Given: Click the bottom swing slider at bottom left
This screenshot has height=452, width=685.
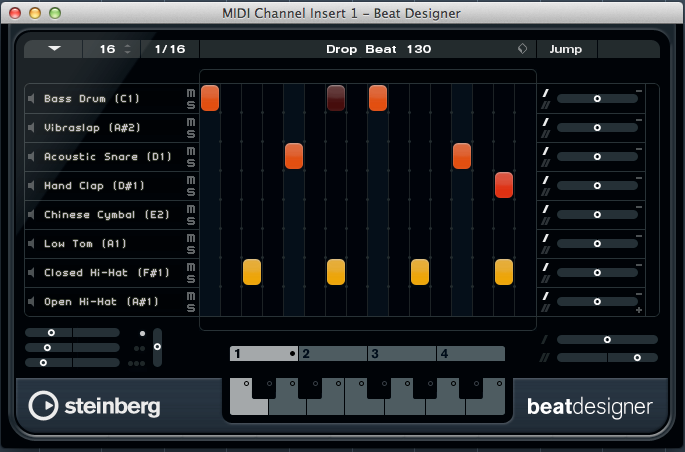Looking at the screenshot, I should tap(73, 362).
